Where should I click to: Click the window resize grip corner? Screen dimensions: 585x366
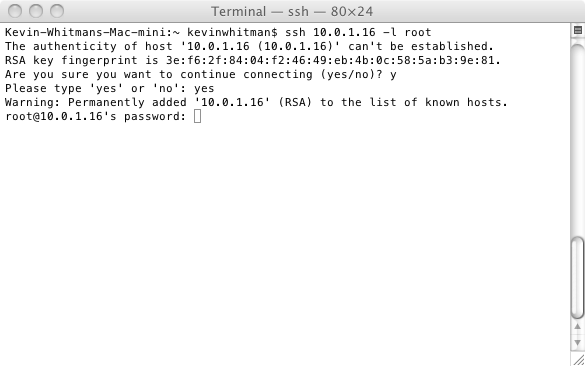click(x=578, y=360)
